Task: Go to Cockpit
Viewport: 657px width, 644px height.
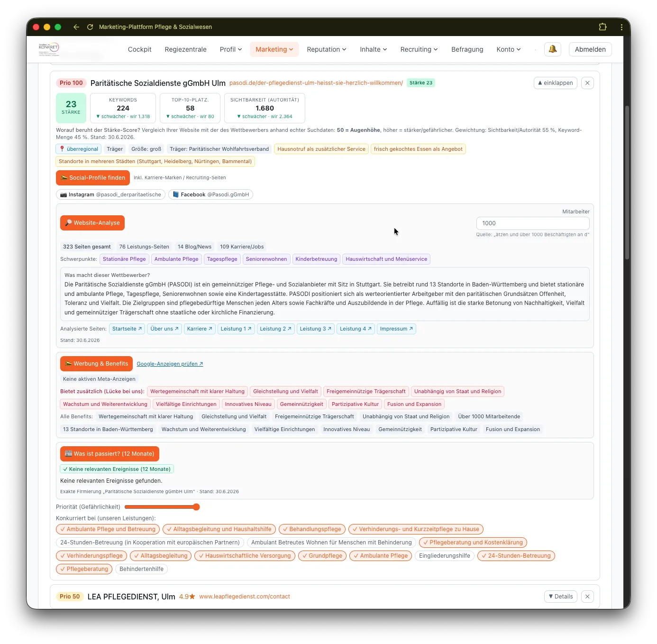Action: tap(140, 49)
